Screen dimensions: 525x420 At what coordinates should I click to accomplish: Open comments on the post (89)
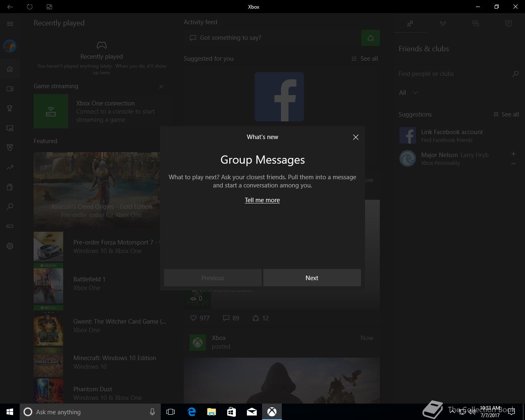[231, 318]
